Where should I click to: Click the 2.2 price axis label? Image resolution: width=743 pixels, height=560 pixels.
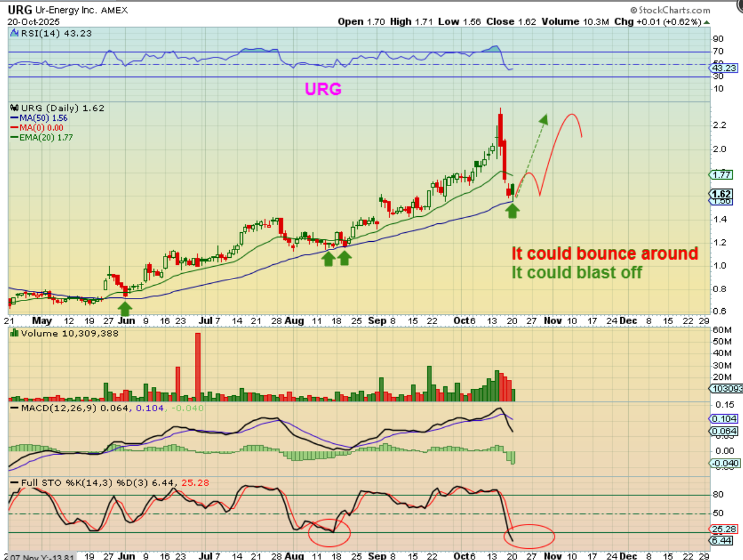pos(719,125)
